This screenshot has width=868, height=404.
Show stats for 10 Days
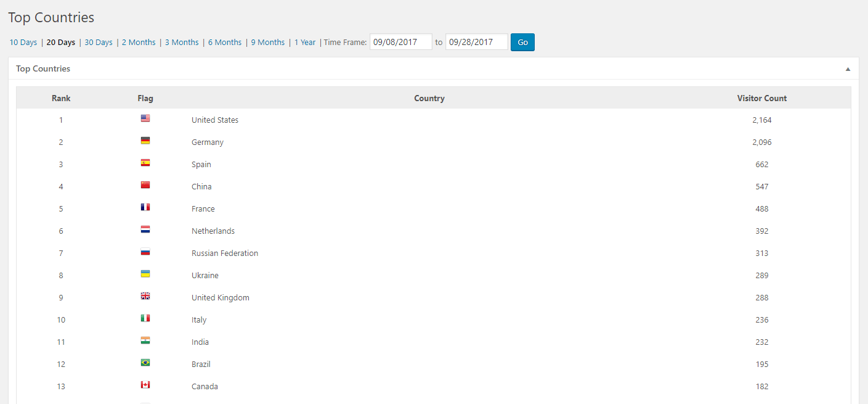pos(23,43)
